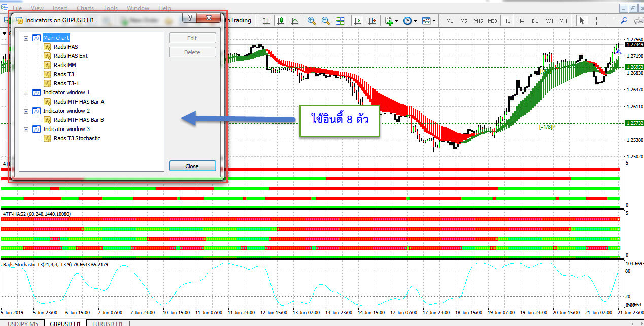Select timeframe M15 in toolbar

[478, 21]
